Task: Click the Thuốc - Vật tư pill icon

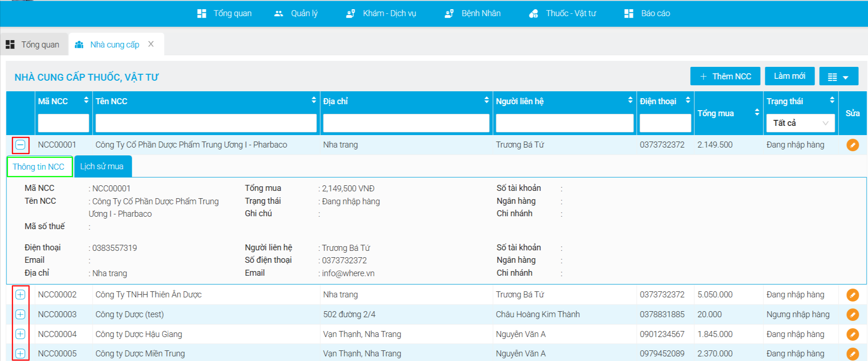Action: (534, 13)
